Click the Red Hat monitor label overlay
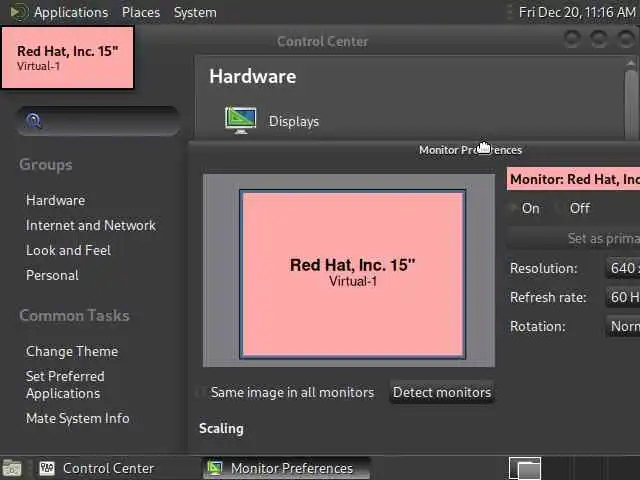 point(68,57)
